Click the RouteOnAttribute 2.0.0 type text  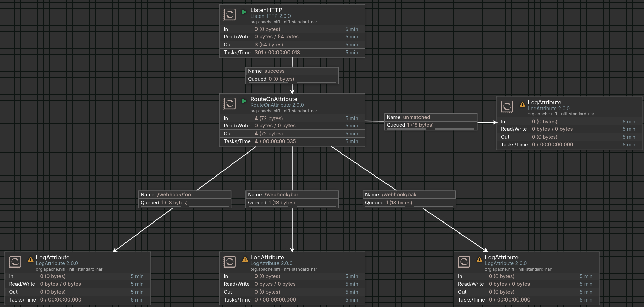(x=277, y=105)
